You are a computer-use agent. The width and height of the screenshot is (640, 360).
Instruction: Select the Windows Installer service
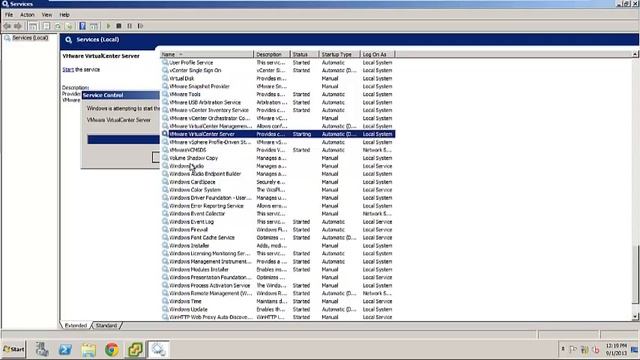[x=278, y=246]
